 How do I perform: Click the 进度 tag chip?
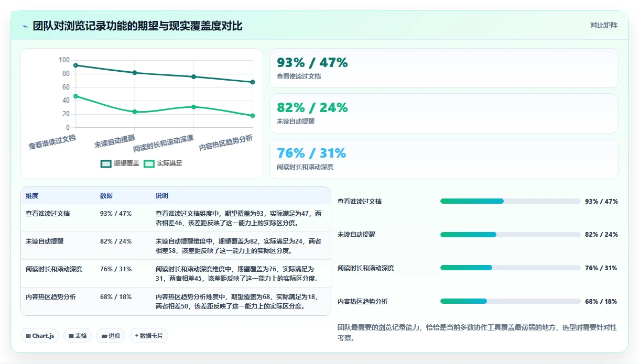point(111,336)
